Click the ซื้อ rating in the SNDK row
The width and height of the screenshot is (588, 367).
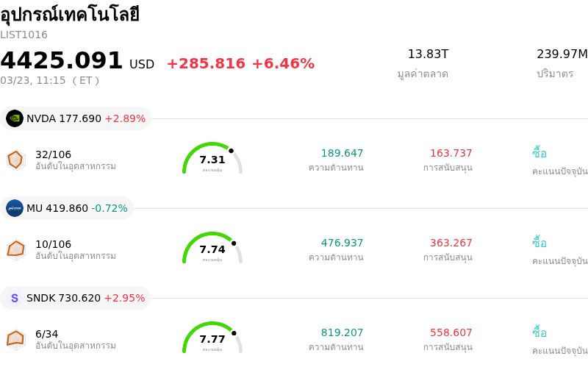(x=539, y=332)
